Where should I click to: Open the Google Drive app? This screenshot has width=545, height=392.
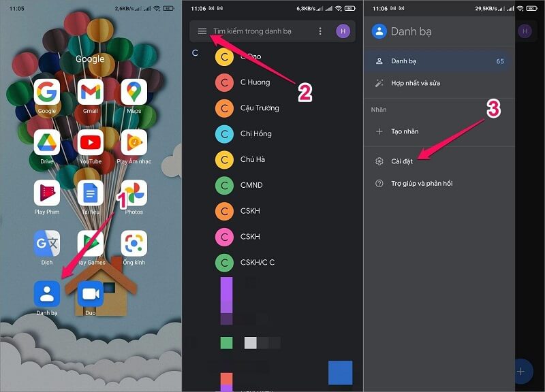pos(47,143)
